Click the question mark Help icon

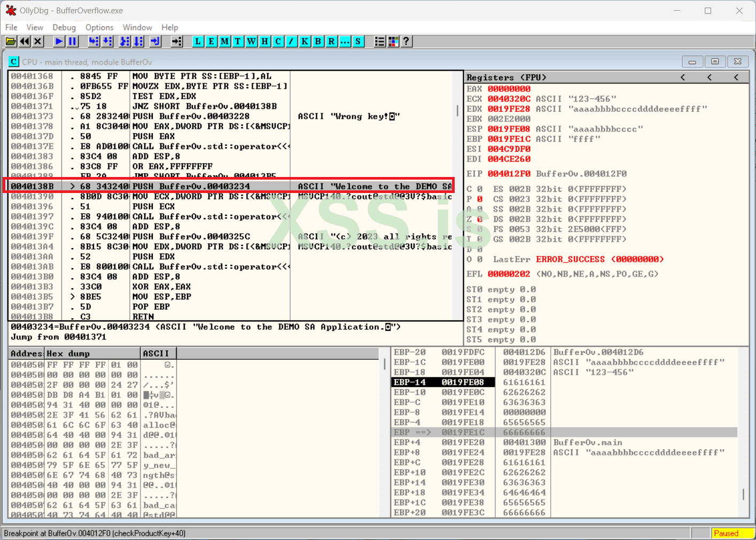pyautogui.click(x=407, y=41)
